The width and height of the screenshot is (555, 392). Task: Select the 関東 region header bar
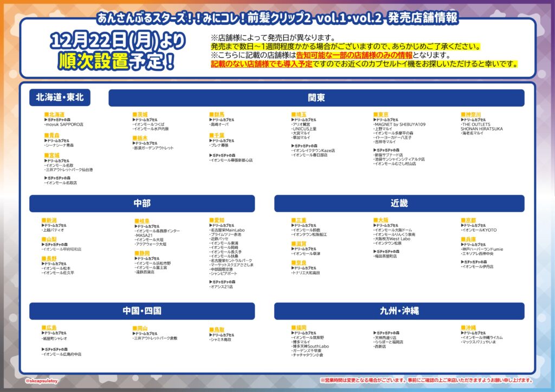(x=316, y=98)
